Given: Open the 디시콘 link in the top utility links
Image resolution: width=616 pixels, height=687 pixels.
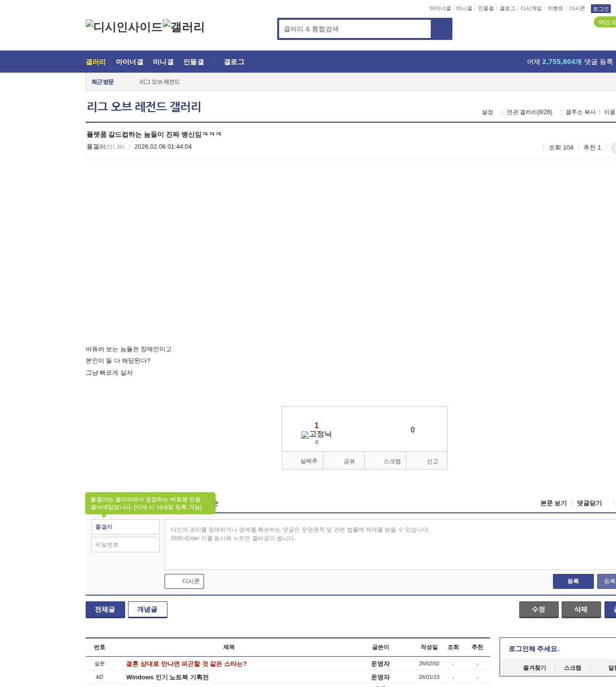Looking at the screenshot, I should 577,9.
